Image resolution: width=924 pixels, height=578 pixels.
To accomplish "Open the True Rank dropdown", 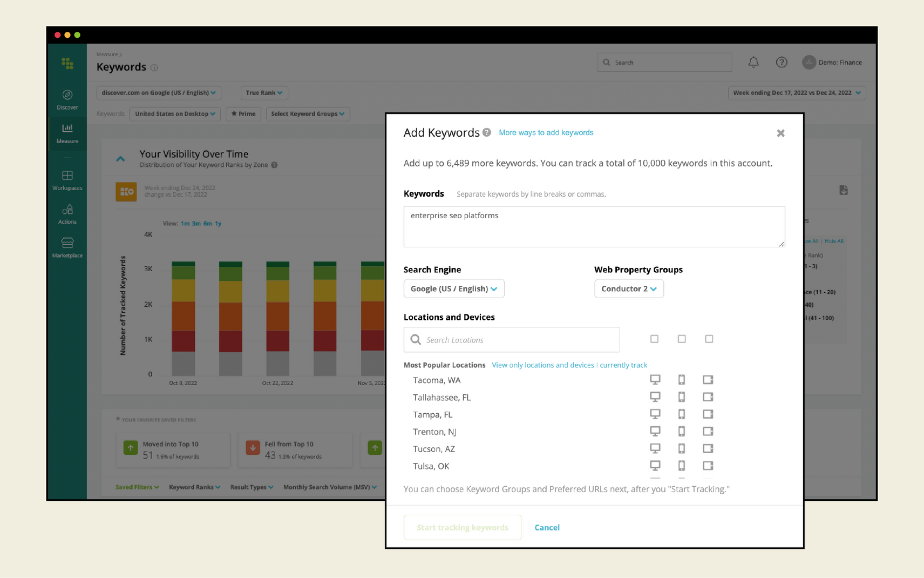I will coord(264,93).
